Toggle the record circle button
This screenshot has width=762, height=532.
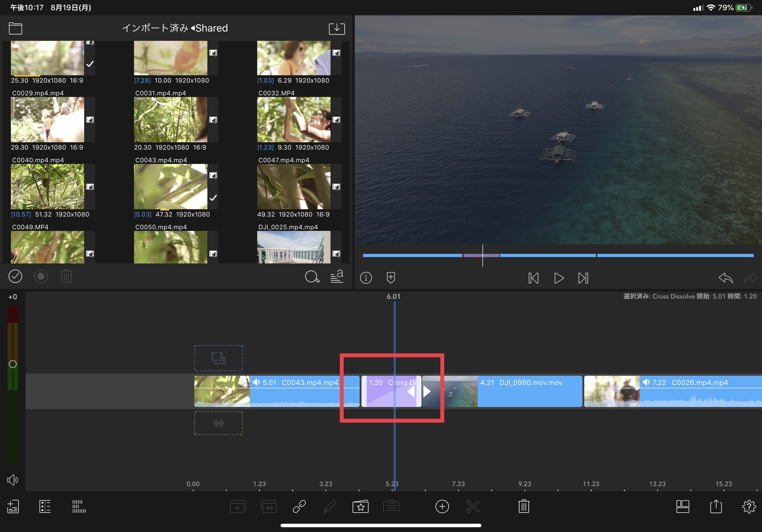[41, 276]
